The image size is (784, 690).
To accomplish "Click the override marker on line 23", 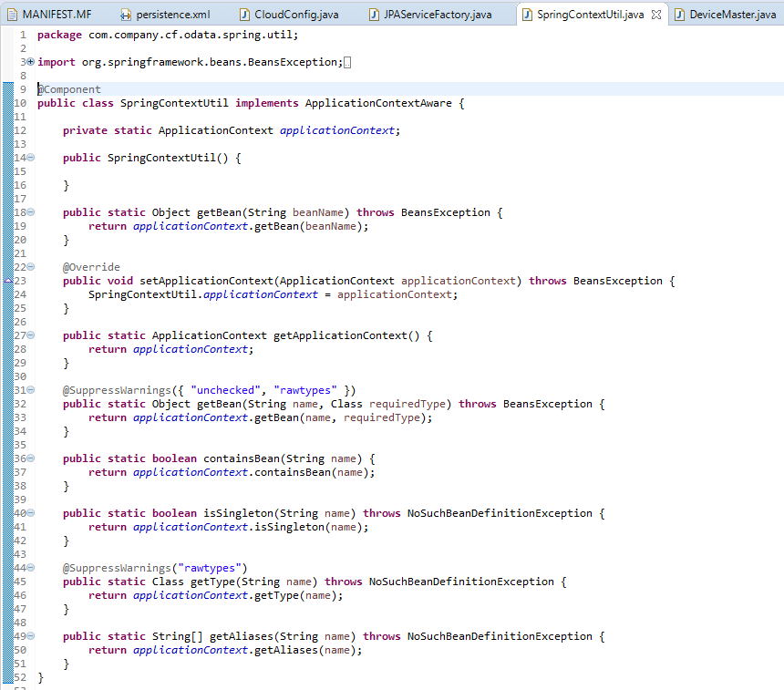I will [7, 281].
